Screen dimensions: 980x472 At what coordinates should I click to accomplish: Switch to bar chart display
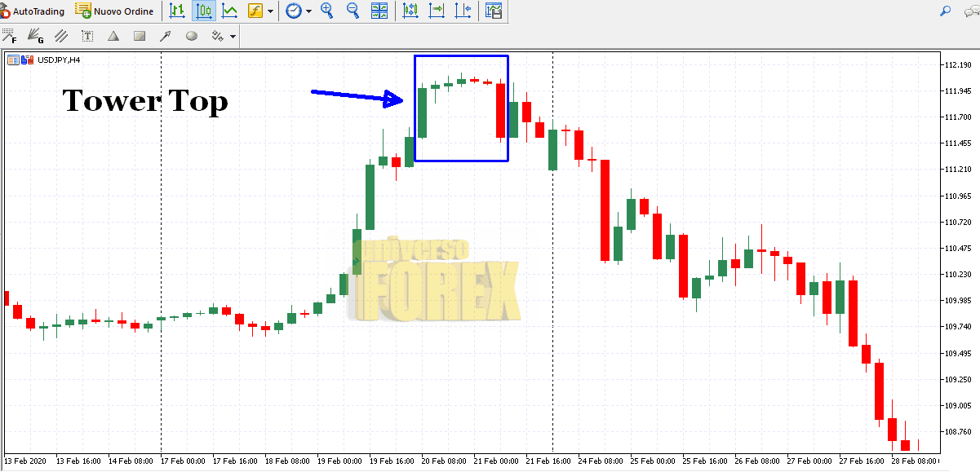coord(177,11)
